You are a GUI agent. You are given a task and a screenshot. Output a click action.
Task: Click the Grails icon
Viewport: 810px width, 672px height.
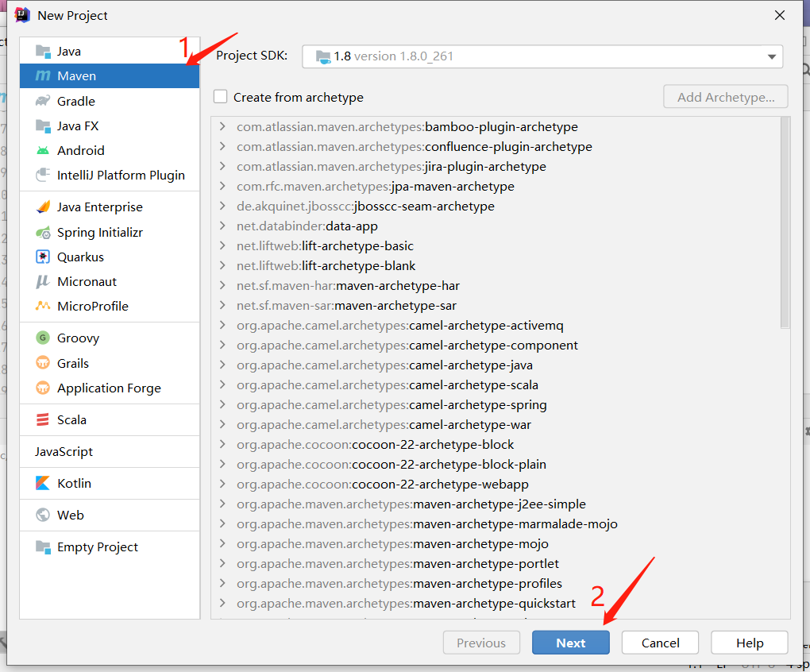click(x=43, y=362)
